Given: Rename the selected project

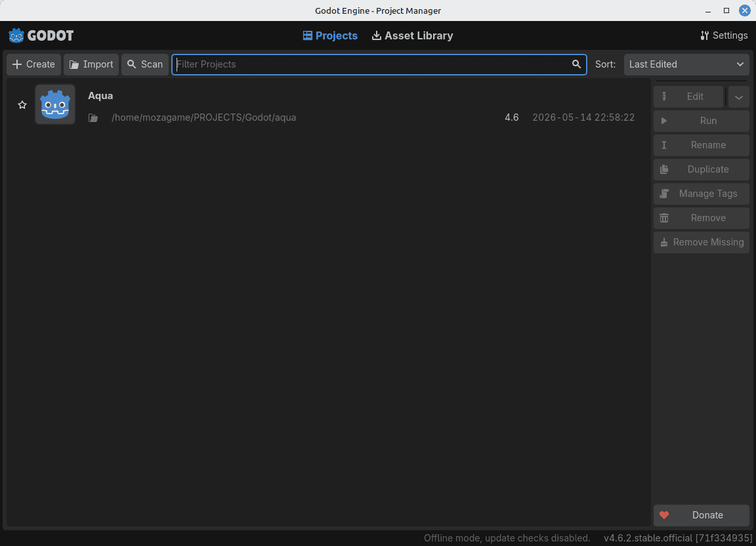Looking at the screenshot, I should point(702,145).
